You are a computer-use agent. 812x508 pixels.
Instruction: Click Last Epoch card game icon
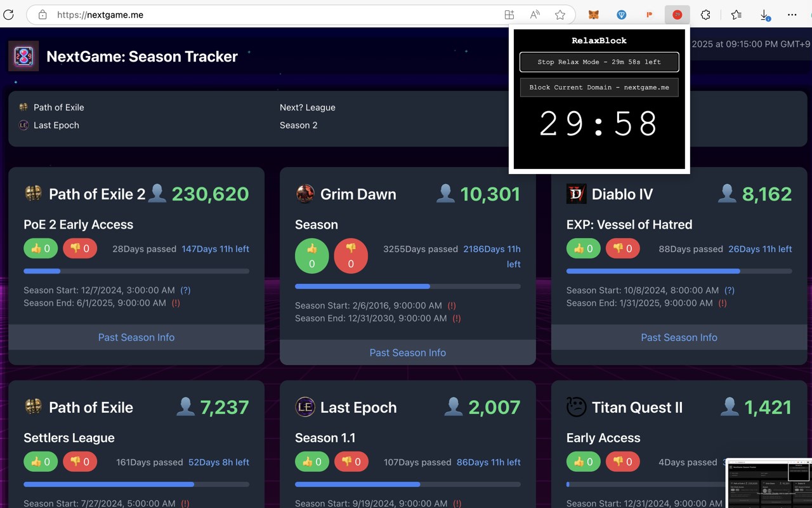point(305,407)
